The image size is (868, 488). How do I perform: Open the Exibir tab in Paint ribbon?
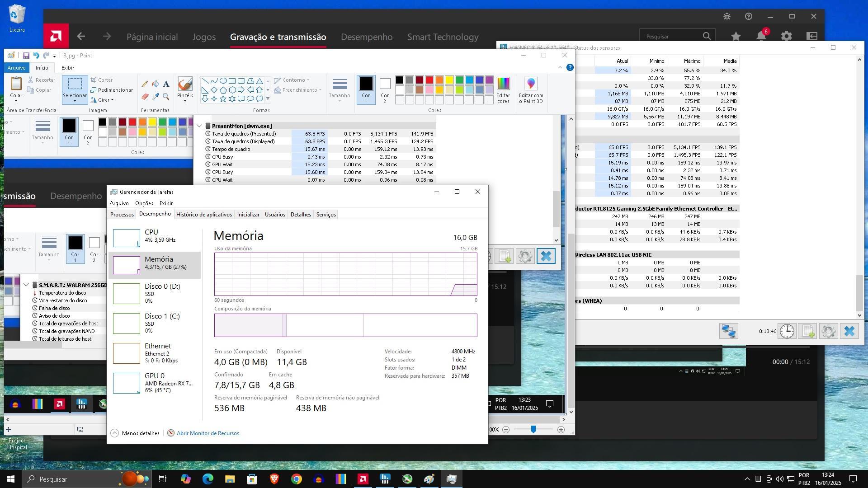click(x=68, y=68)
